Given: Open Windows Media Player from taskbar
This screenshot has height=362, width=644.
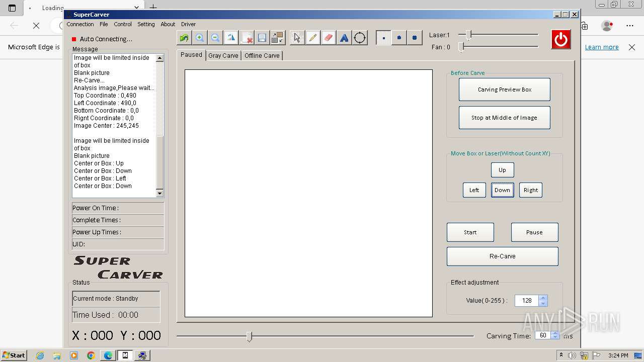Looking at the screenshot, I should tap(74, 355).
